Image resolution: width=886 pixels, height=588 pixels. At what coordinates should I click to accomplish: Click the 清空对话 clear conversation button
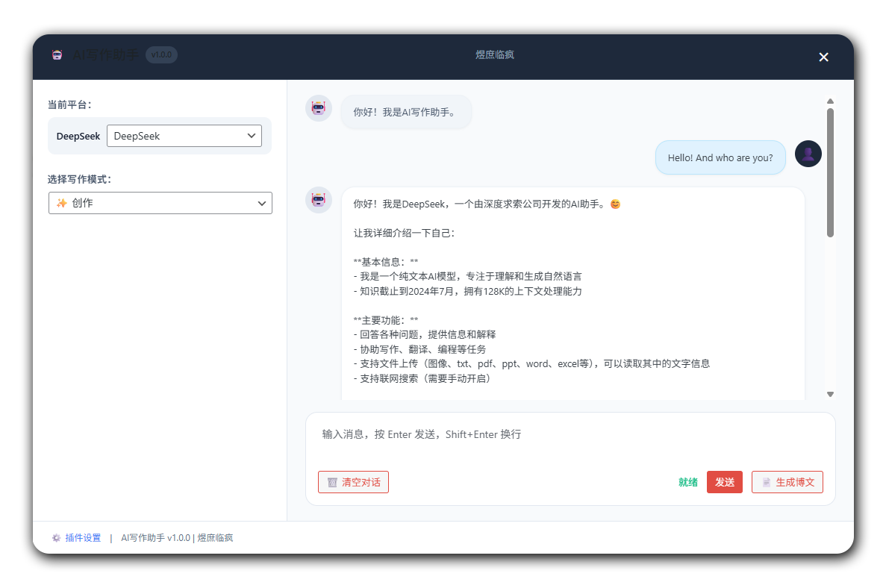click(x=353, y=482)
